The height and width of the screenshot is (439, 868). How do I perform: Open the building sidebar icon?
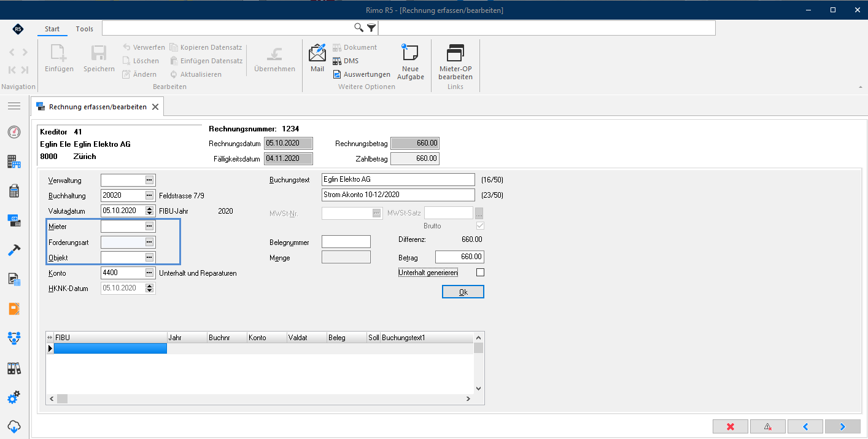click(x=14, y=161)
